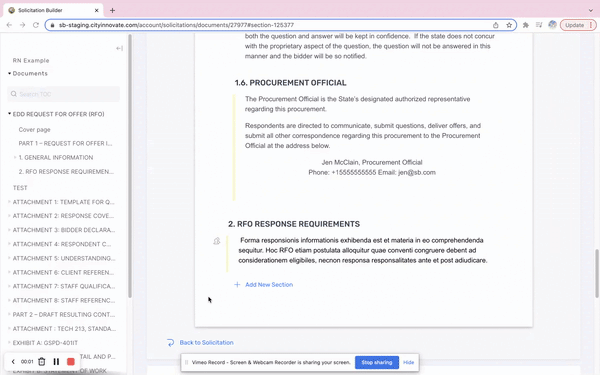Image resolution: width=600 pixels, height=375 pixels.
Task: Collapse the Documents section
Action: (x=9, y=73)
